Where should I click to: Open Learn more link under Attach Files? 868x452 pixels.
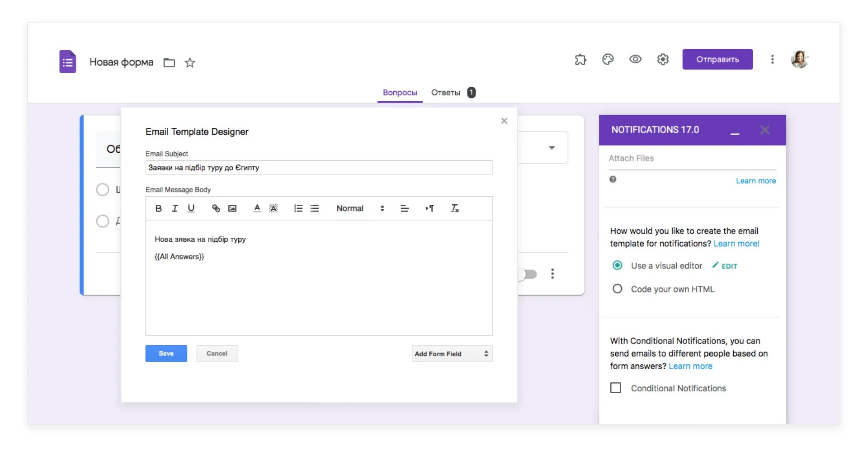pos(756,181)
